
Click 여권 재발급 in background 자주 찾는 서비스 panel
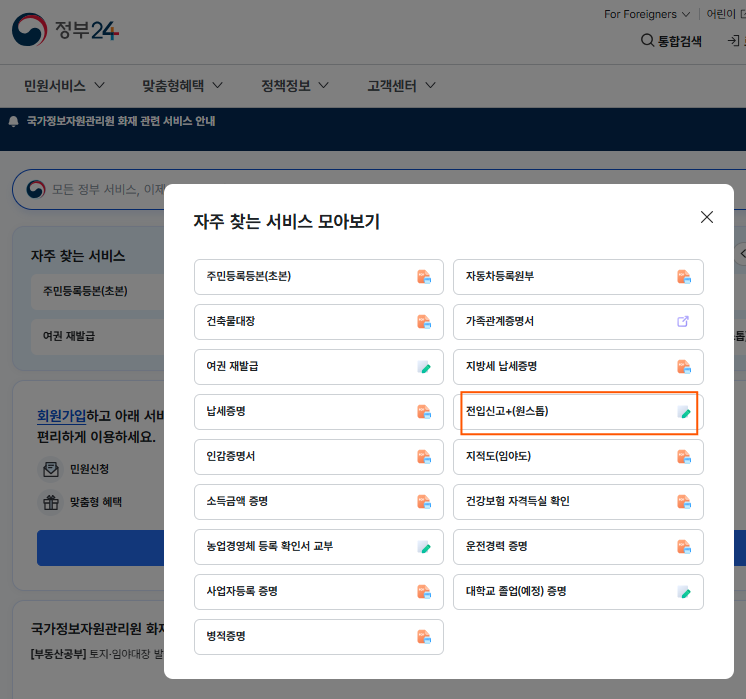98,336
